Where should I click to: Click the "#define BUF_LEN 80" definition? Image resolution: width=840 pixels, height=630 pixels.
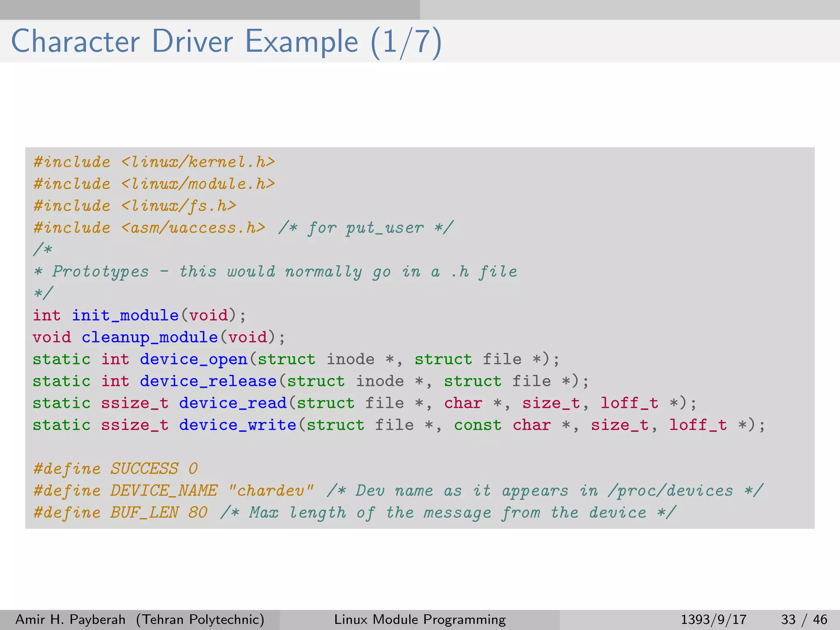pos(121,513)
